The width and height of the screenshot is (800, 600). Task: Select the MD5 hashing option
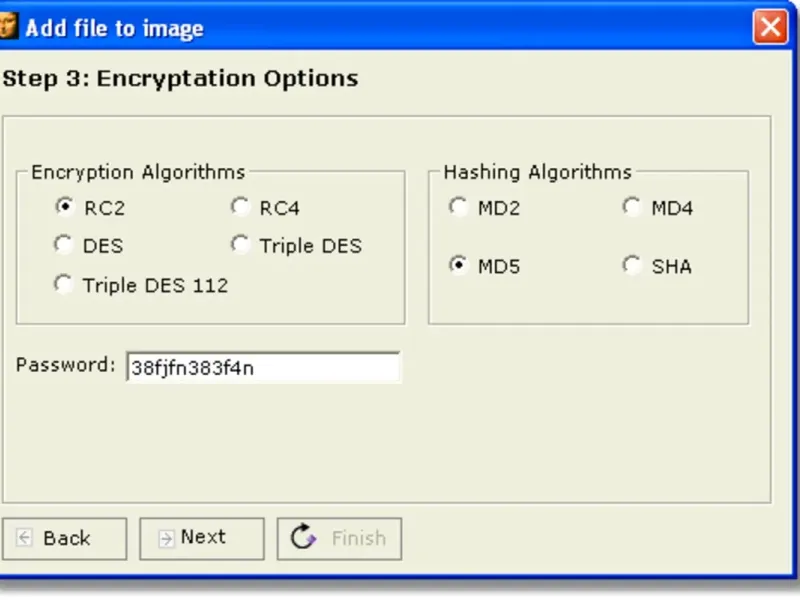458,266
